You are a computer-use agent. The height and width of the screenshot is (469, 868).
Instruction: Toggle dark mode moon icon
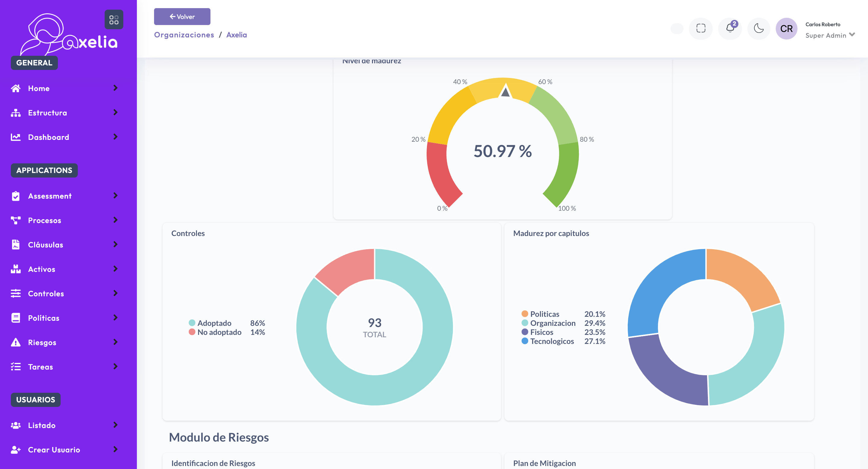(x=759, y=28)
